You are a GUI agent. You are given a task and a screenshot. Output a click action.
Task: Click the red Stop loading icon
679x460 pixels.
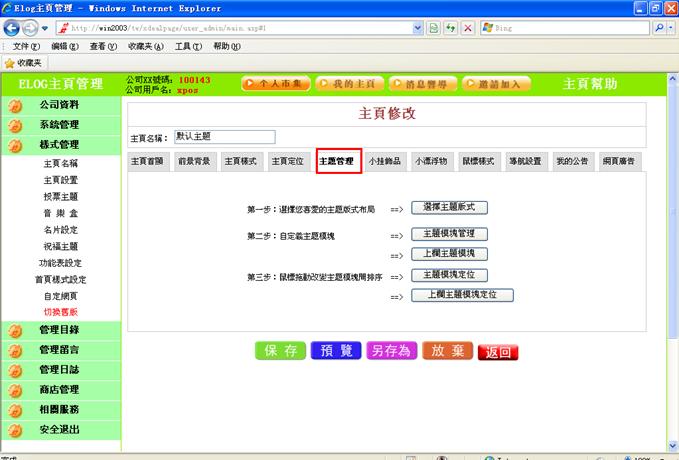[468, 29]
